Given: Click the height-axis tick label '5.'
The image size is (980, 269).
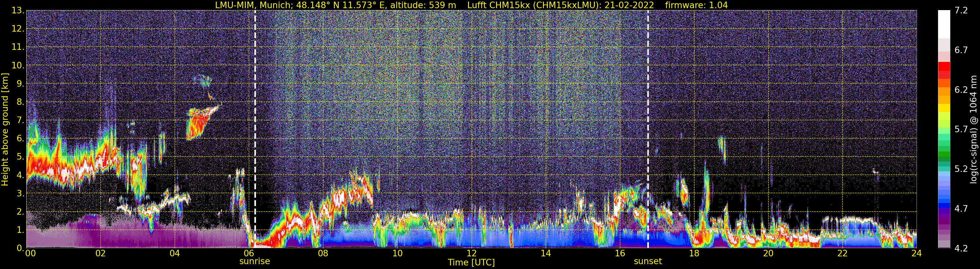Looking at the screenshot, I should click(x=20, y=157).
